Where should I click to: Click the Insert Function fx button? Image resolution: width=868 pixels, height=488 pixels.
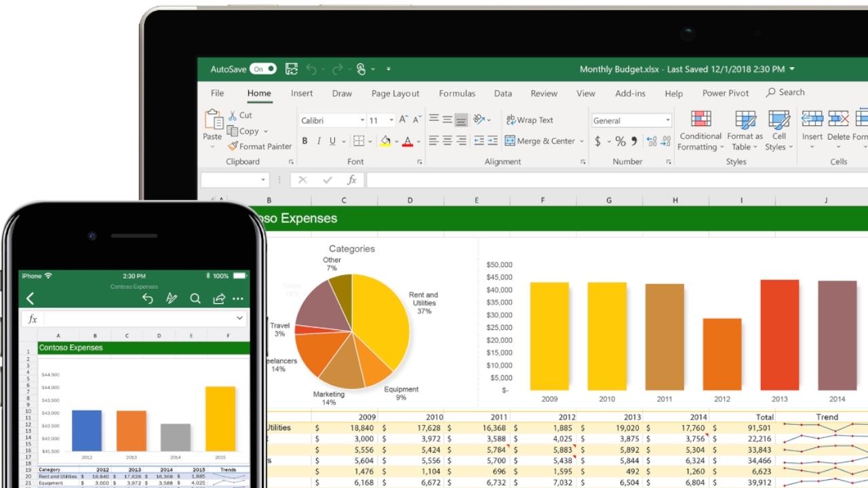(x=352, y=180)
